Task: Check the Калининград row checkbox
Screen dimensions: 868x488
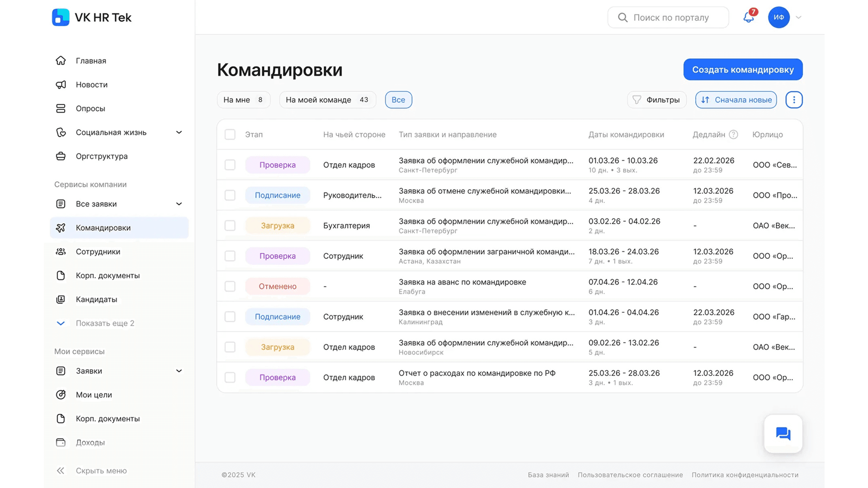Action: [230, 317]
